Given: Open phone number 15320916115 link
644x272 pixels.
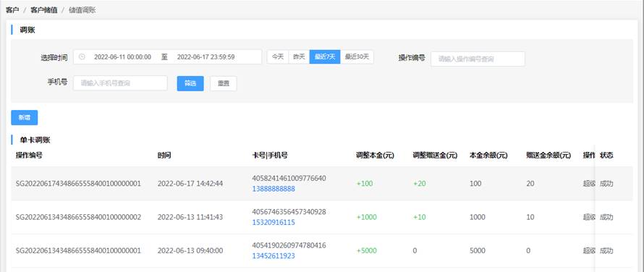Looking at the screenshot, I should (x=274, y=222).
